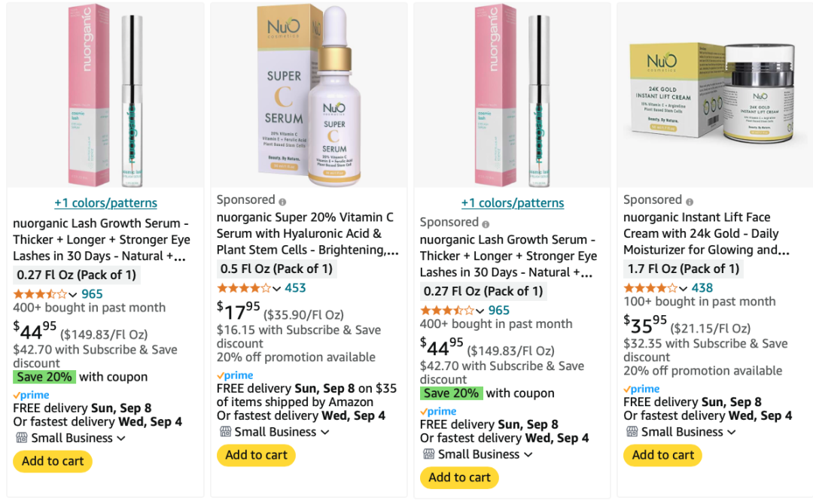Add the $17.95 Vitamin C Serum to cart
Screen dimensions: 813x504
(x=256, y=455)
